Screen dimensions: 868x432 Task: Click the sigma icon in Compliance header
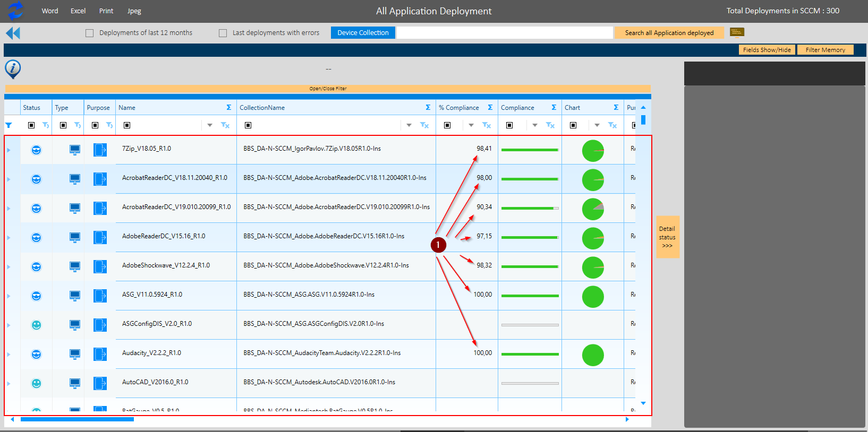(554, 107)
